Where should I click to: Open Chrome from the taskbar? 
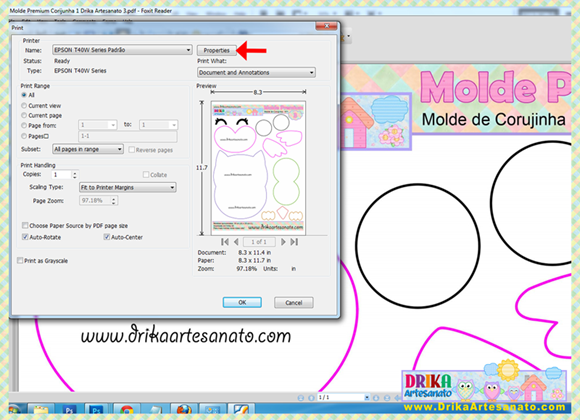pos(127,410)
